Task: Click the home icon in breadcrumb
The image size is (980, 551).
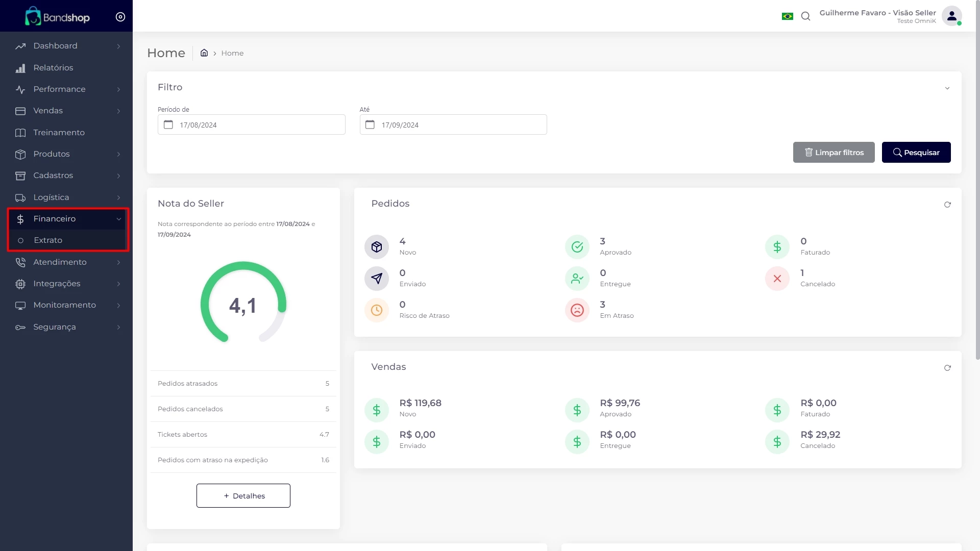Action: click(x=204, y=53)
